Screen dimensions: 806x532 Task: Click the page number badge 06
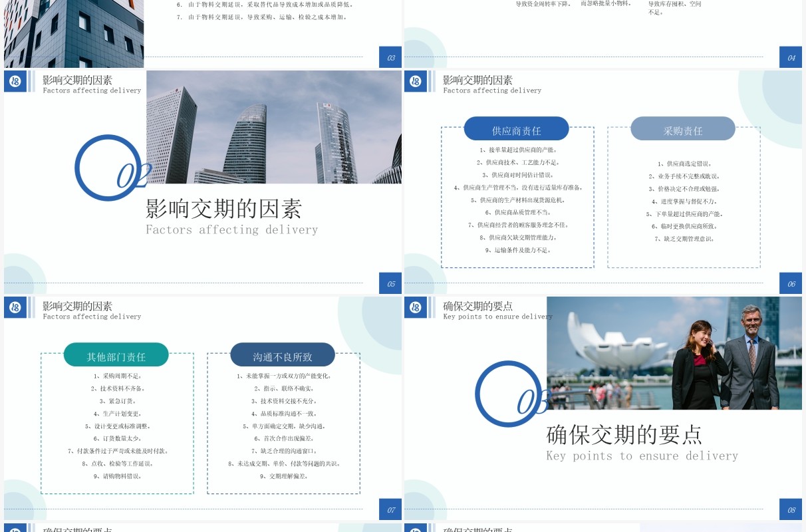tap(791, 283)
